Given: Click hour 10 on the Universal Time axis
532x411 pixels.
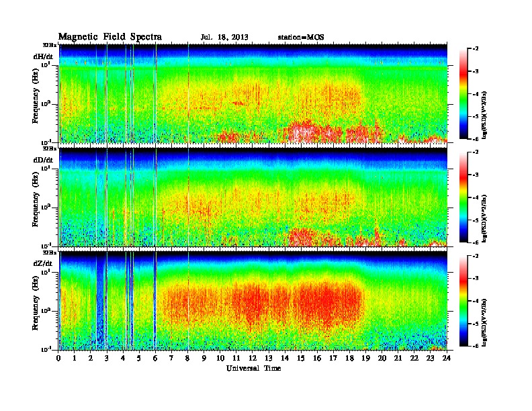Looking at the screenshot, I should click(x=220, y=359).
